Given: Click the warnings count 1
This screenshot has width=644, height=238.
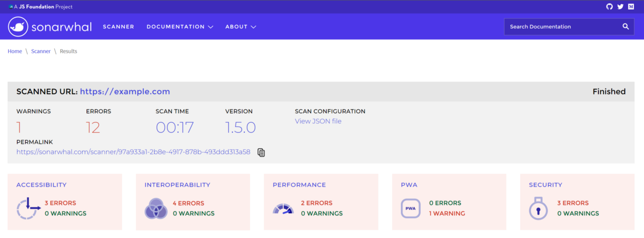Looking at the screenshot, I should (x=19, y=128).
